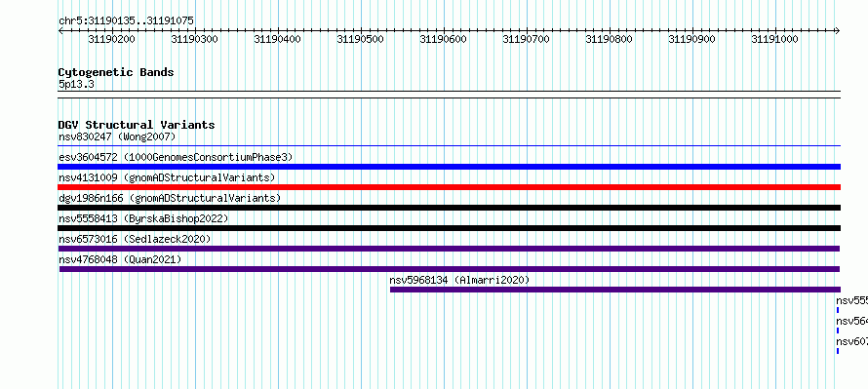Screen dimensions: 868x389
Task: Click the thin blue nsv830247 variant line
Action: click(x=449, y=146)
